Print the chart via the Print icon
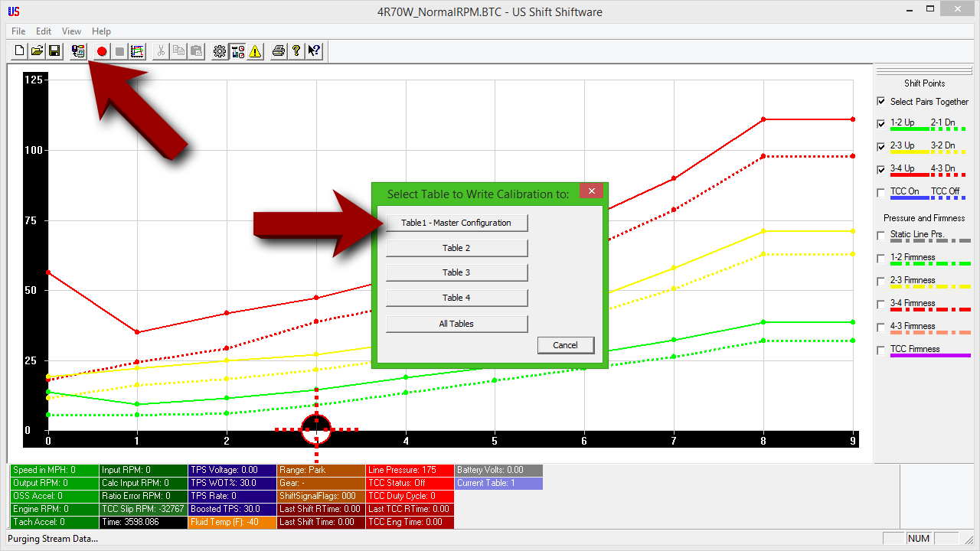This screenshot has width=980, height=551. click(278, 51)
